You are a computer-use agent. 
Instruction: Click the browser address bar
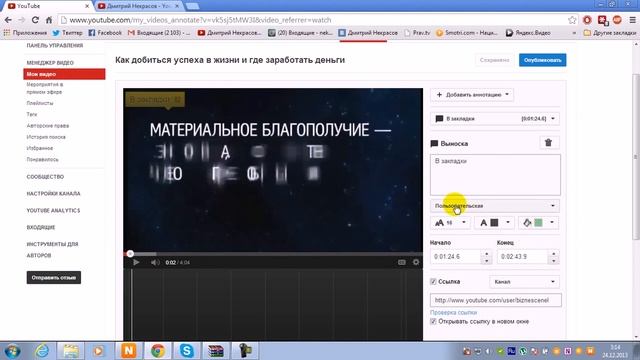coord(313,20)
